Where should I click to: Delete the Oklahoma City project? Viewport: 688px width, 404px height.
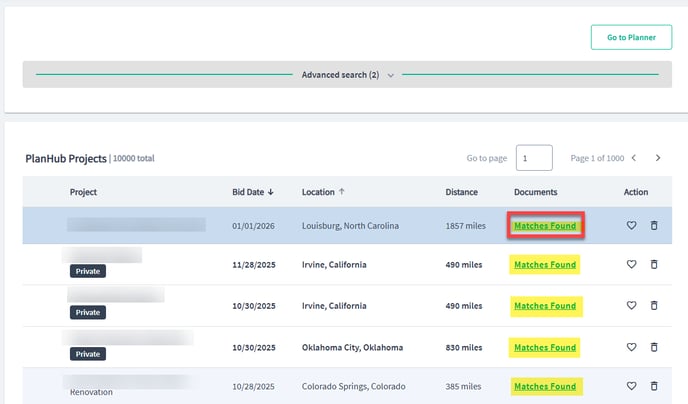654,347
